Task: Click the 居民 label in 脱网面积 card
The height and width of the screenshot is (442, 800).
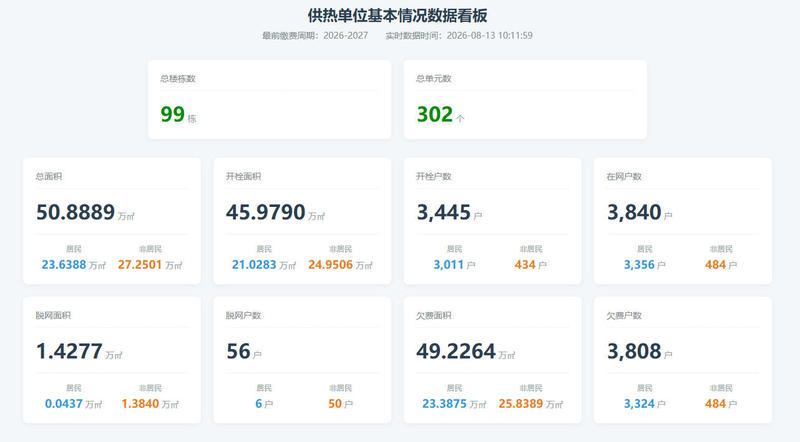Action: click(x=73, y=388)
